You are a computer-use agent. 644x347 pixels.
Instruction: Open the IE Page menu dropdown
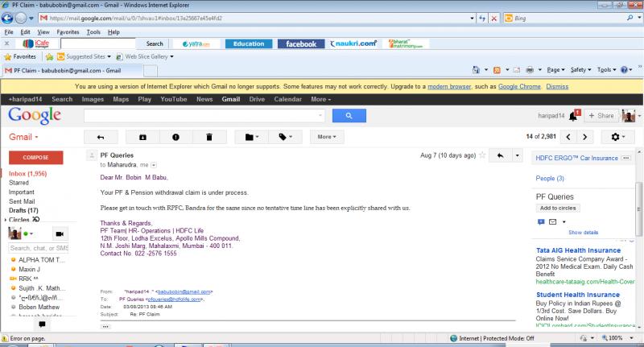point(555,70)
